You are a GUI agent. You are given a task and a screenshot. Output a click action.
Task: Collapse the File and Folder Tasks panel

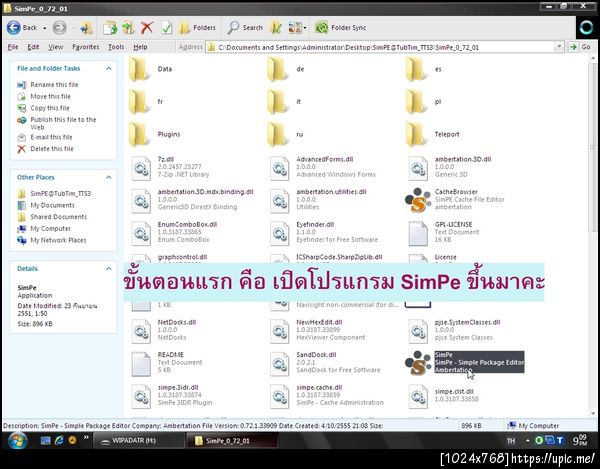coord(109,68)
